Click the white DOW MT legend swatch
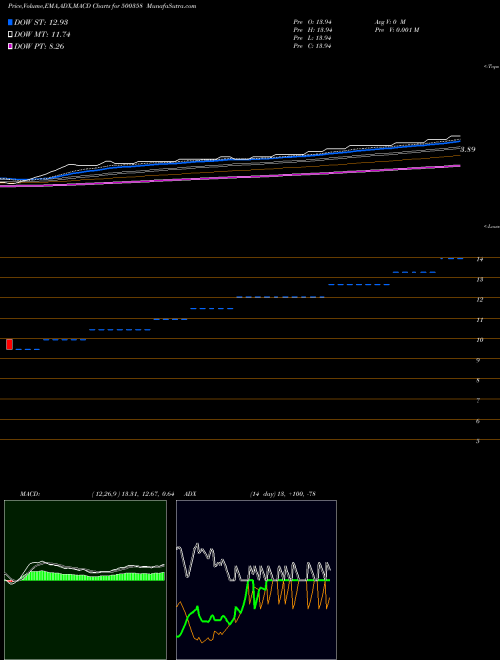 click(x=10, y=35)
